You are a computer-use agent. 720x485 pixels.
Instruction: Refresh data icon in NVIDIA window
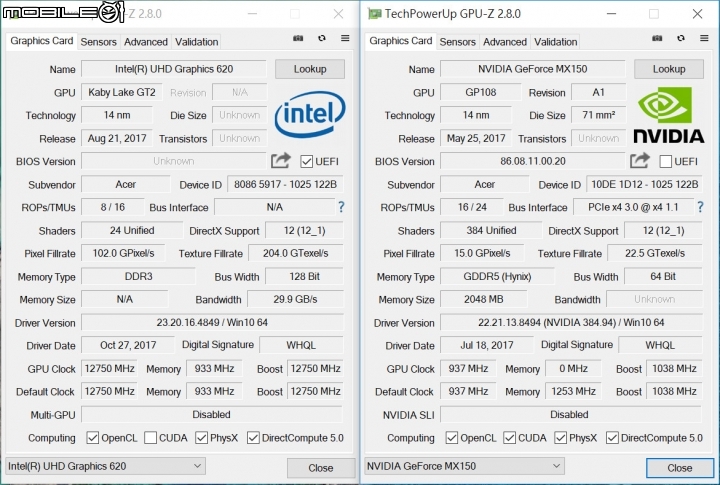[681, 38]
